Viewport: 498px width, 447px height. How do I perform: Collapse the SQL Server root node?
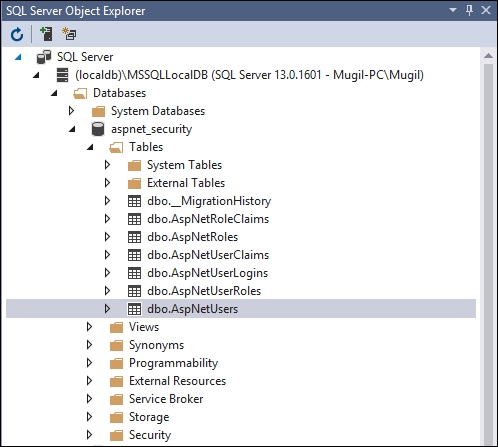[x=18, y=57]
